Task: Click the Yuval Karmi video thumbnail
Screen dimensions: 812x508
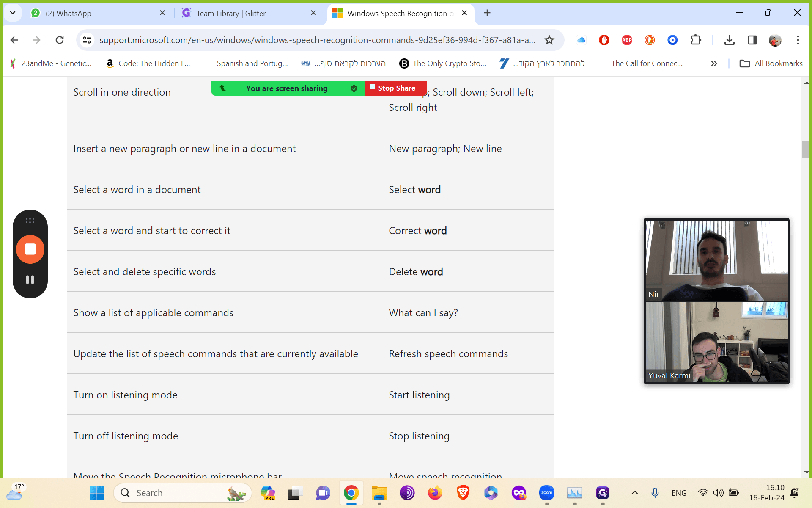Action: (x=716, y=342)
